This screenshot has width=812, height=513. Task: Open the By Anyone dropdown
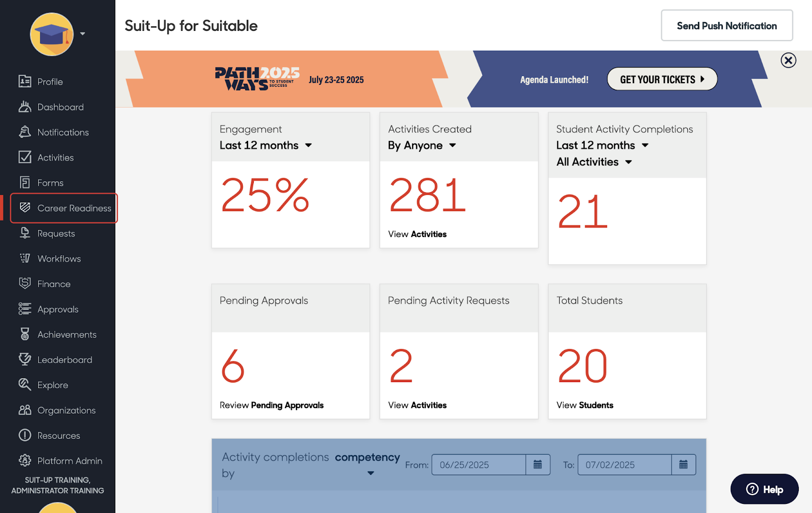pos(452,146)
